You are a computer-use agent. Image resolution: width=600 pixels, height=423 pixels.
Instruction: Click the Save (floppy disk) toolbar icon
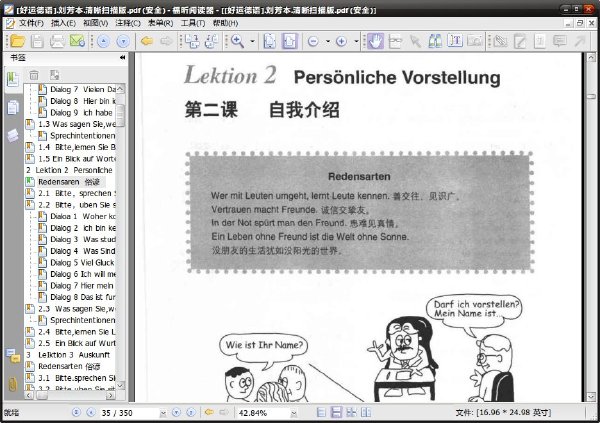37,41
